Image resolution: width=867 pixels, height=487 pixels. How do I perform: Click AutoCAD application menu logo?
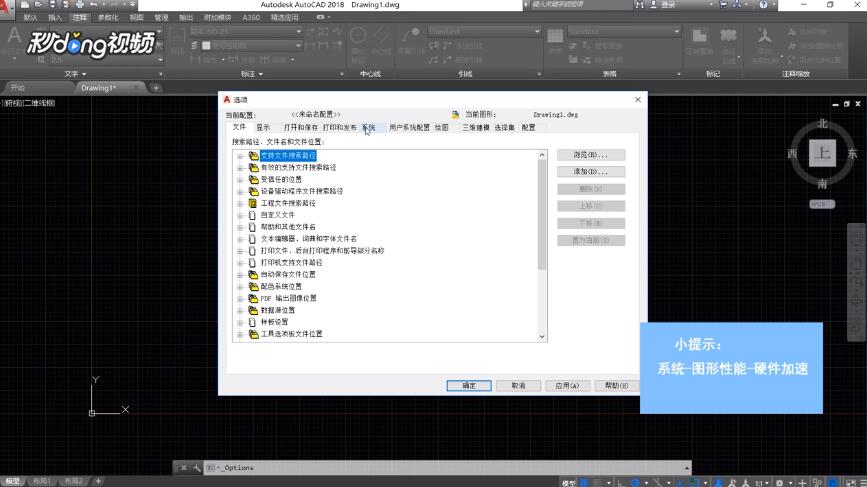click(6, 7)
